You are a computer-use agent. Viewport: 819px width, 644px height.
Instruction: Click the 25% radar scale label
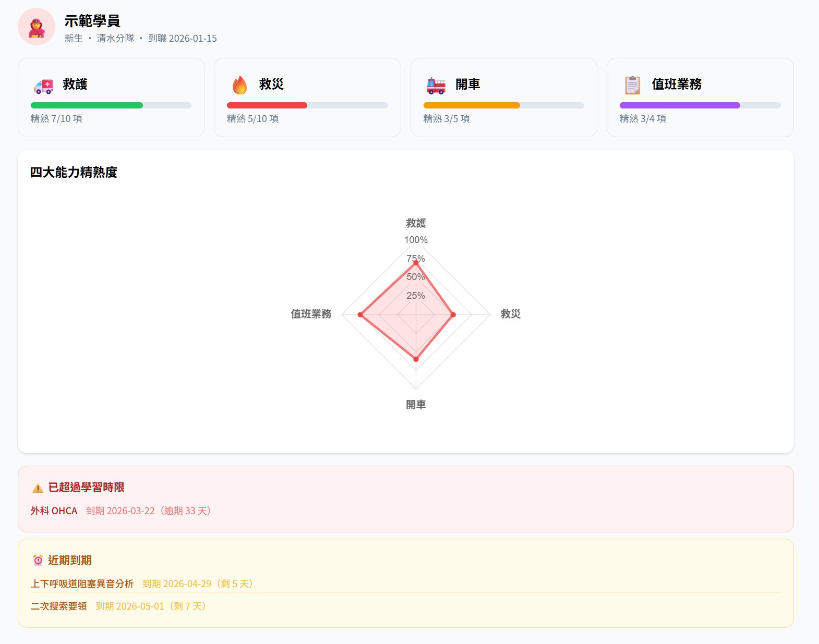[416, 296]
